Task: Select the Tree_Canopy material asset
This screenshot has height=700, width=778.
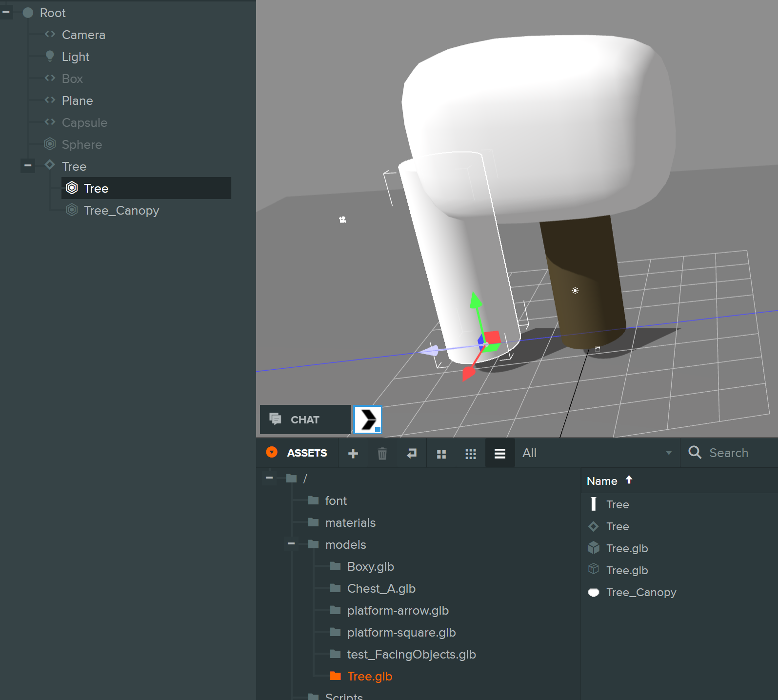Action: (641, 592)
